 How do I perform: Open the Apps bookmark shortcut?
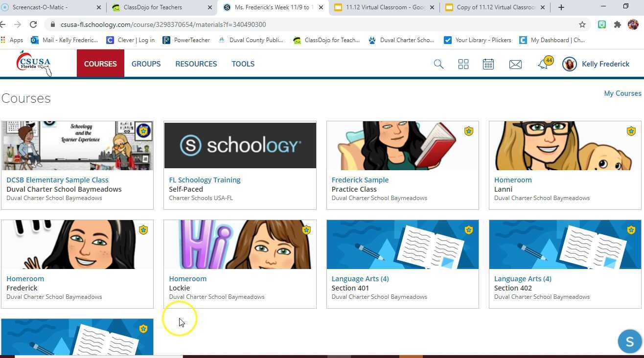click(x=12, y=40)
